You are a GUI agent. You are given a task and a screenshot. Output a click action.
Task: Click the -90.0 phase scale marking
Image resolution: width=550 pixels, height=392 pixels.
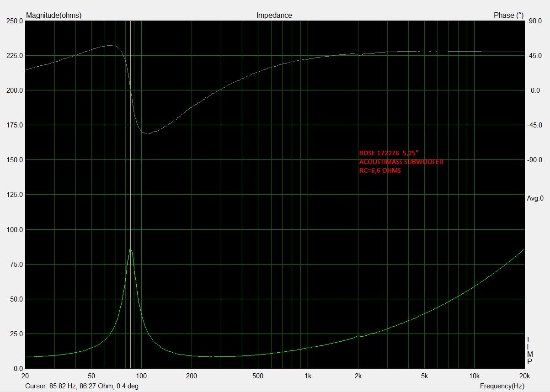[536, 160]
